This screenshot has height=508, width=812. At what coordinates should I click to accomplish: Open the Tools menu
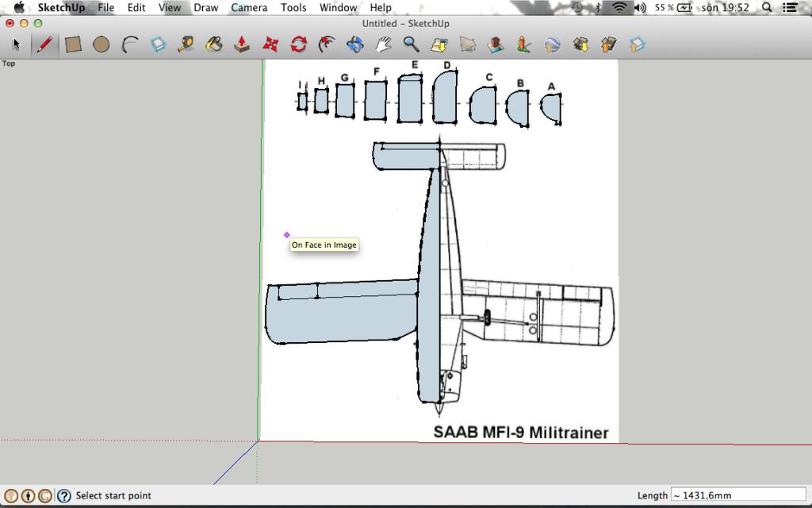[293, 7]
